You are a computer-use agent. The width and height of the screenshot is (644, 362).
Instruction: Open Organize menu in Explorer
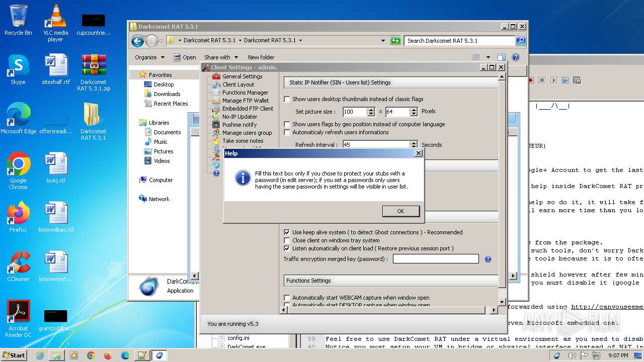tap(149, 57)
